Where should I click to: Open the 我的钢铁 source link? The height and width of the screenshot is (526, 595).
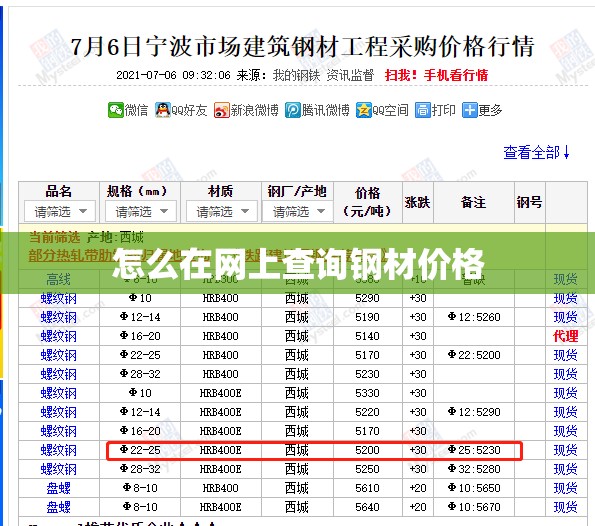(296, 75)
